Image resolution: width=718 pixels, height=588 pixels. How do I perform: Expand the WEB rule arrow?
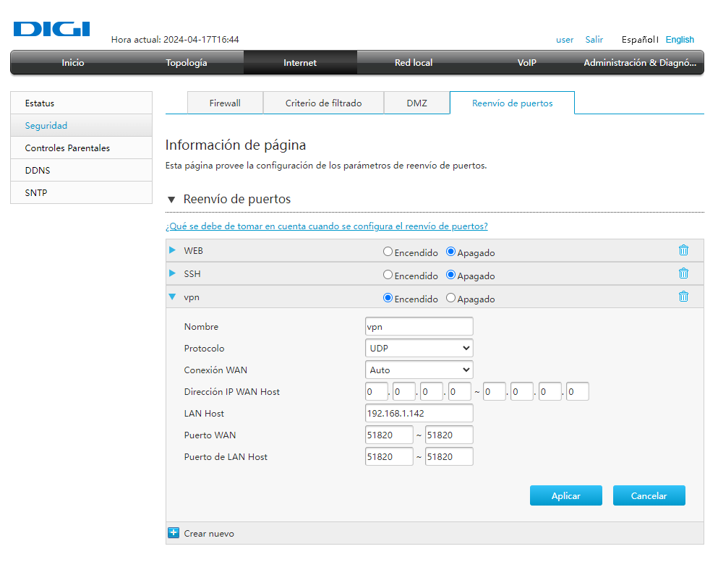click(172, 250)
